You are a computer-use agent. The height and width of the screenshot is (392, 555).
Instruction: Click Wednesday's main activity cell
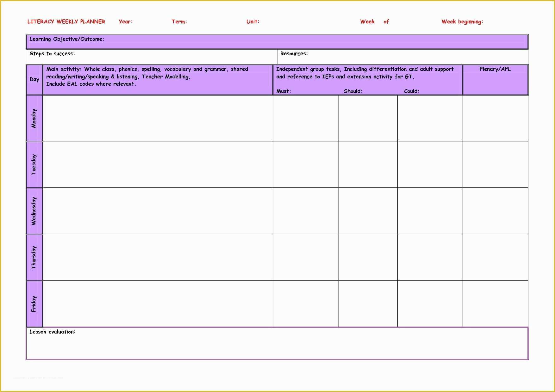(x=158, y=211)
